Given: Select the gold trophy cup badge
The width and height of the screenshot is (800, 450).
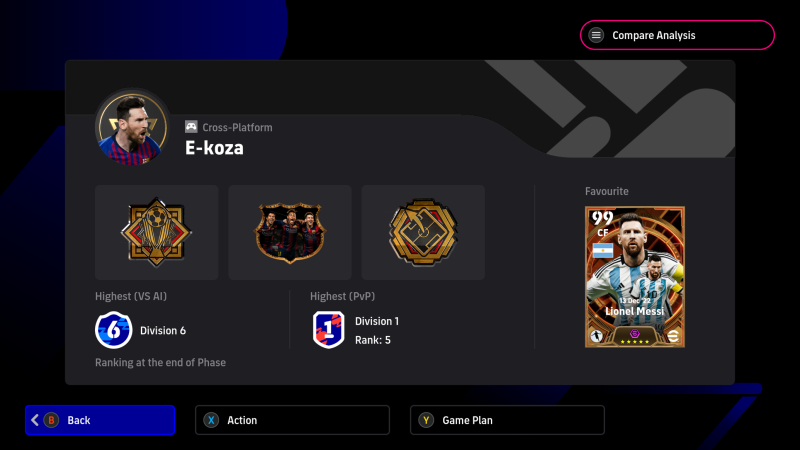Looking at the screenshot, I should (157, 232).
